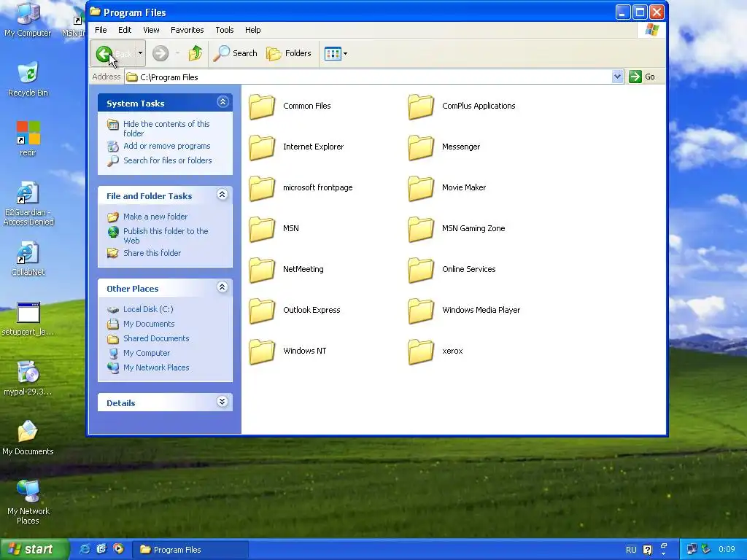Select the My Documents desktop icon
Image resolution: width=747 pixels, height=560 pixels.
click(x=28, y=432)
